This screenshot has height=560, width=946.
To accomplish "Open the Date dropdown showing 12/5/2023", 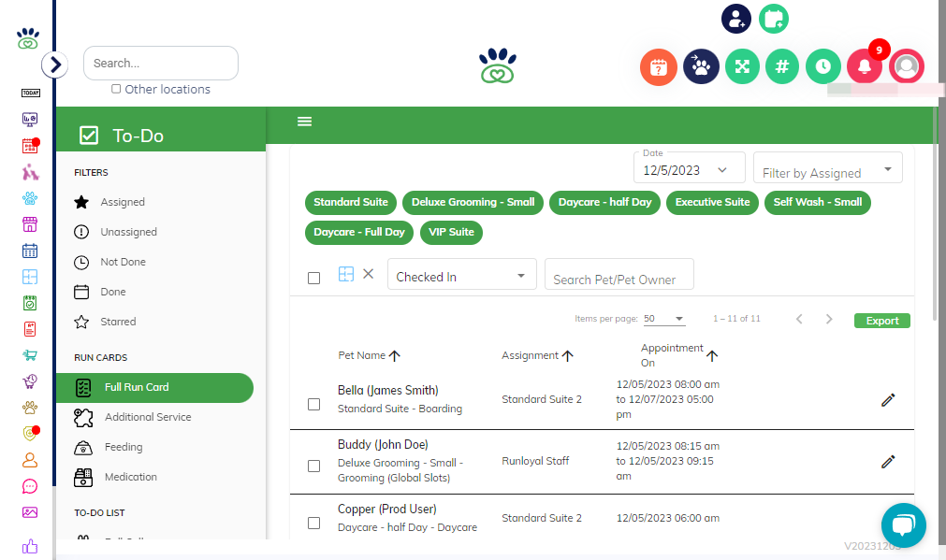I will pyautogui.click(x=689, y=167).
